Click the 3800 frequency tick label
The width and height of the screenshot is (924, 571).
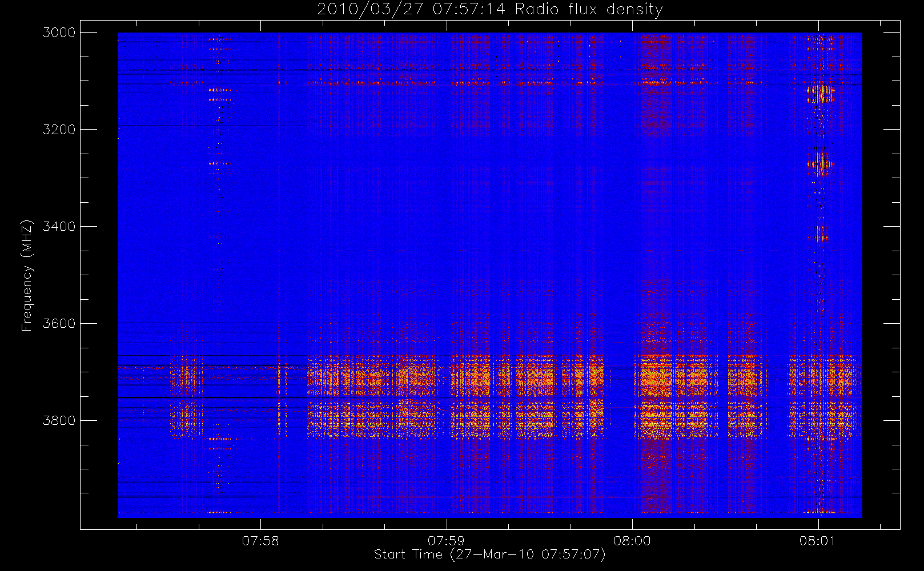(x=59, y=421)
